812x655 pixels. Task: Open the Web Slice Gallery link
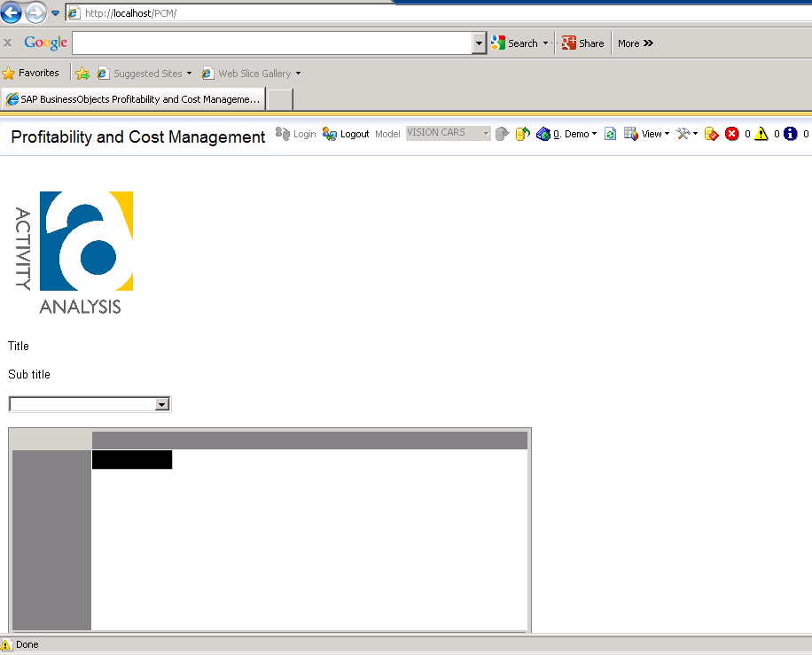247,74
